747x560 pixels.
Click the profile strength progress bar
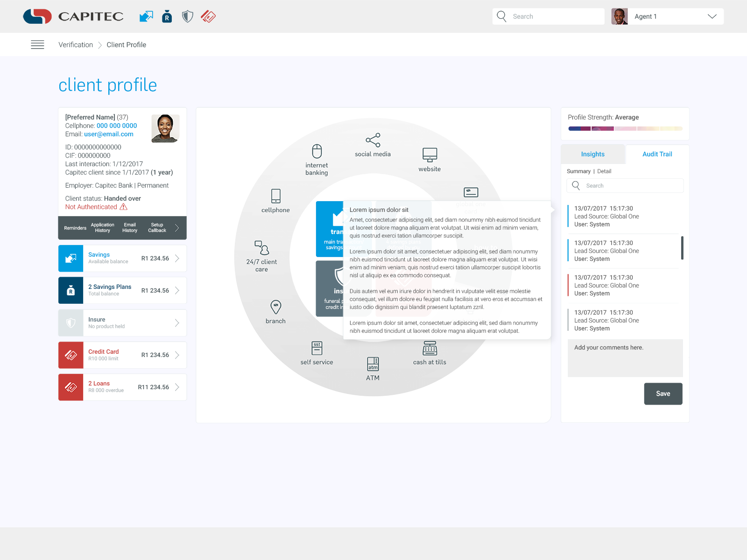(625, 129)
